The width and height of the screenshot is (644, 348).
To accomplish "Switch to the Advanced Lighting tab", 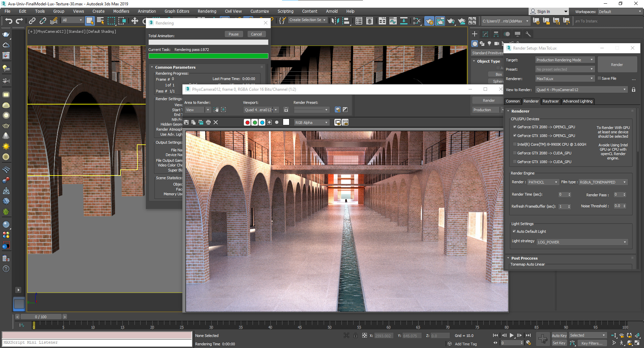I will coord(578,101).
